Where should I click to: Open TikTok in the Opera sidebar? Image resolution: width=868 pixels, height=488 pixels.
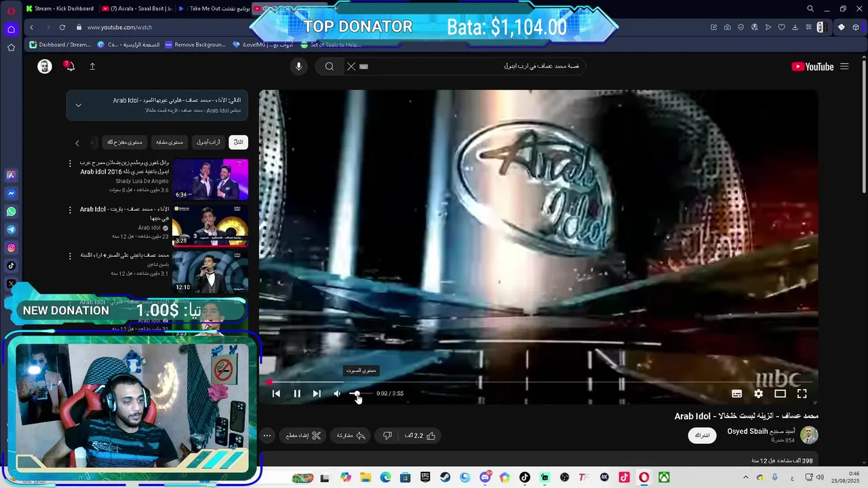(11, 266)
